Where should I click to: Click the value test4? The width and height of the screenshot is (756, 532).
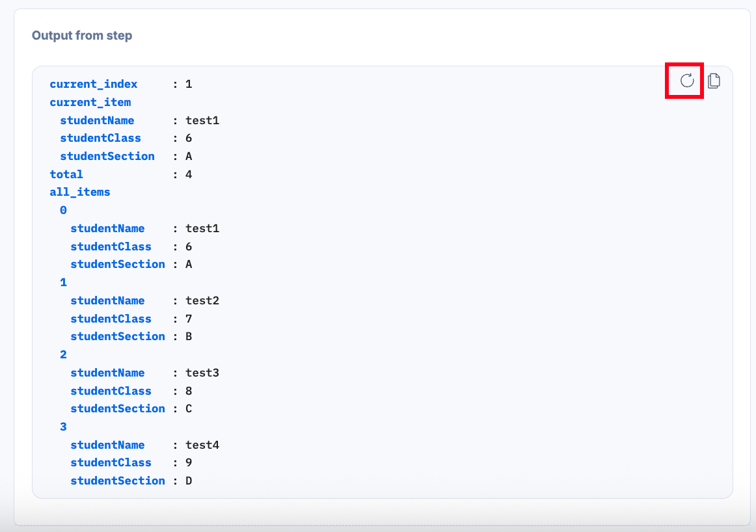[x=202, y=445]
